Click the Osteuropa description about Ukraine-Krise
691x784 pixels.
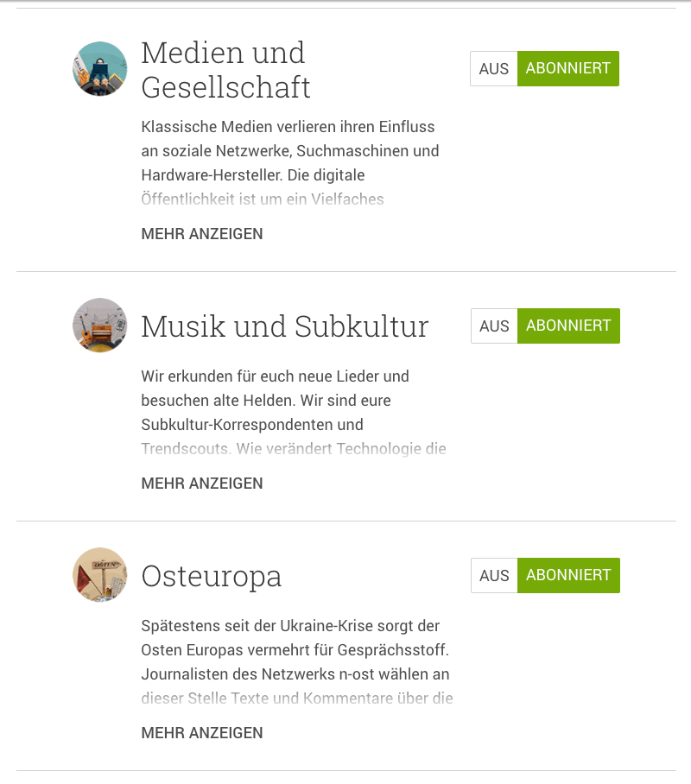(297, 662)
